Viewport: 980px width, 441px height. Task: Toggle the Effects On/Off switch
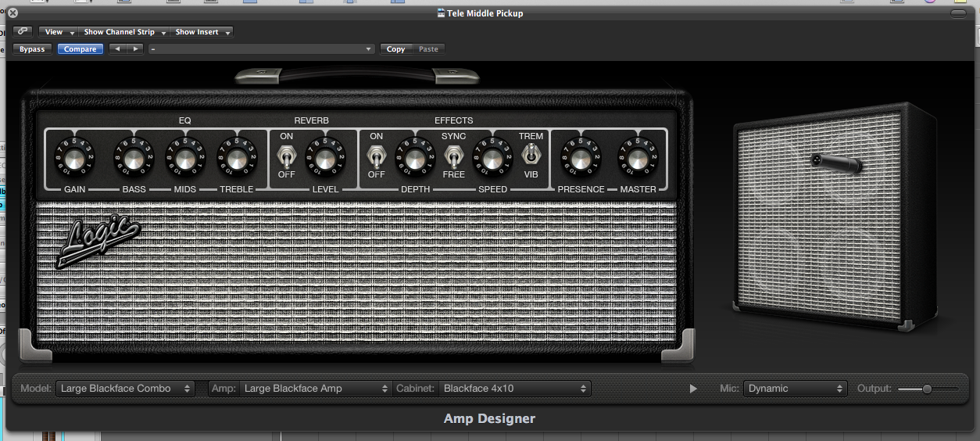376,156
